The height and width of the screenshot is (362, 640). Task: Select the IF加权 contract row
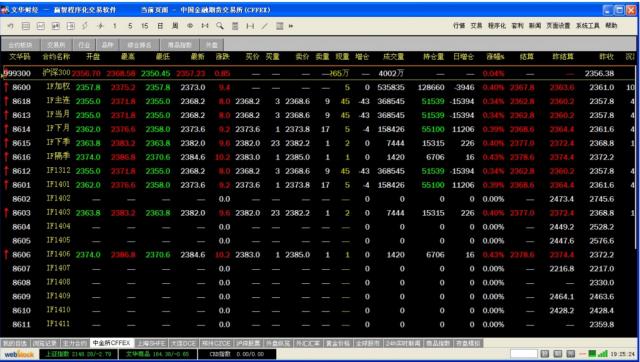point(318,87)
